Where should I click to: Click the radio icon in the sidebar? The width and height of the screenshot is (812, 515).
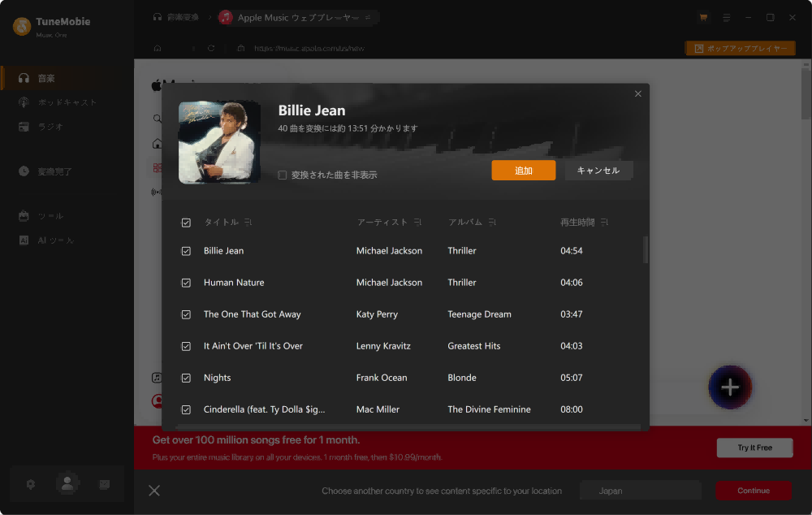[24, 127]
